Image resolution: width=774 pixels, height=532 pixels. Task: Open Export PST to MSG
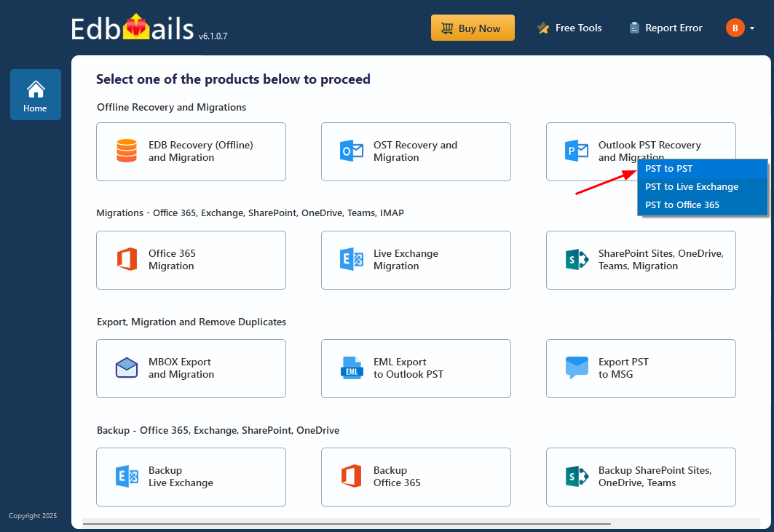coord(641,369)
